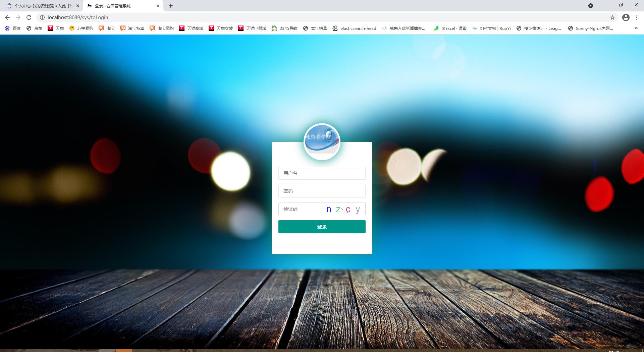Viewport: 644px width, 352px height.
Task: Open the 淘宝特卖 bookmark
Action: point(132,29)
